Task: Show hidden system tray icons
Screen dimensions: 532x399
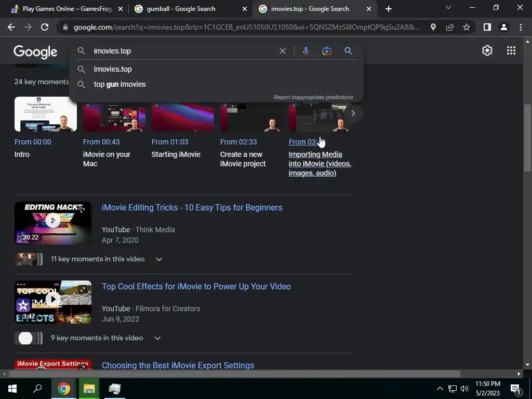Action: click(440, 389)
